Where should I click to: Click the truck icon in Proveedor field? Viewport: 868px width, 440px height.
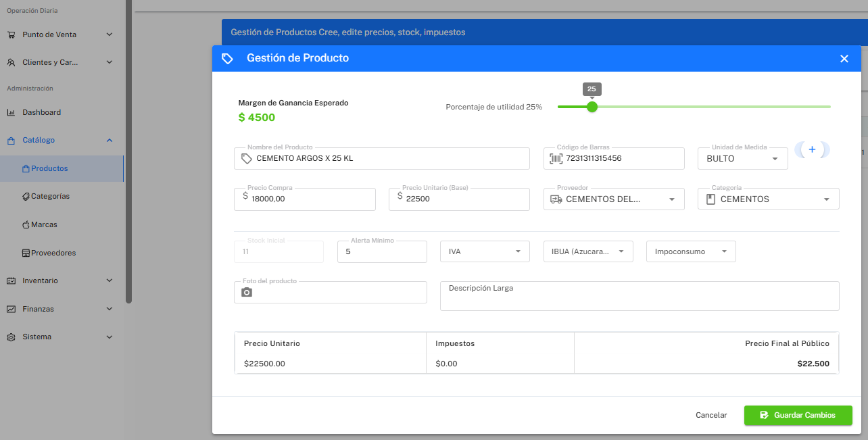click(x=556, y=199)
